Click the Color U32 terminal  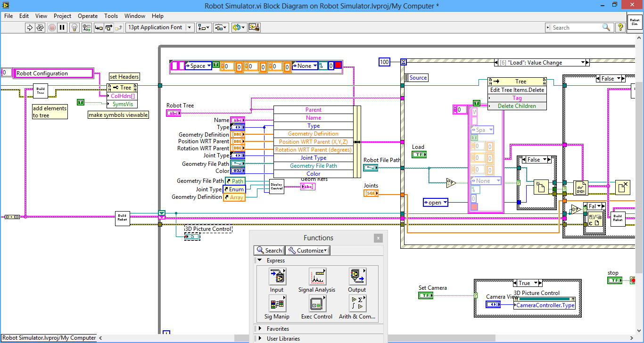click(x=237, y=171)
